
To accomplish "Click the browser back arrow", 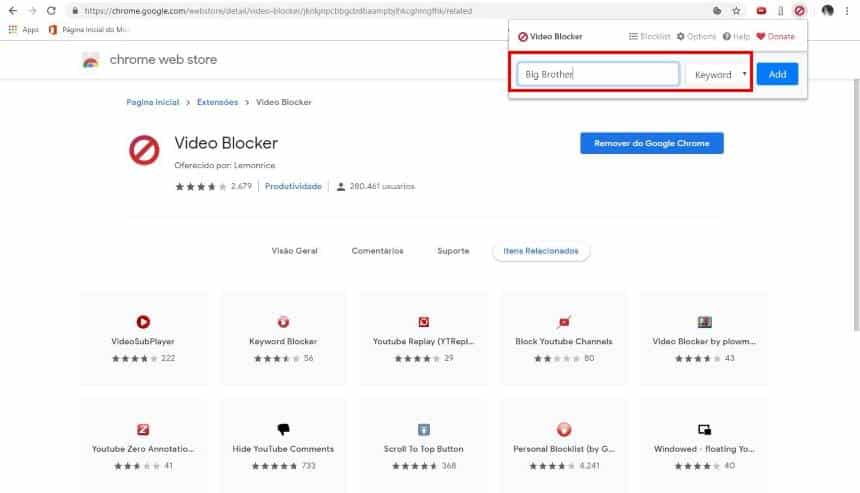I will [x=13, y=10].
